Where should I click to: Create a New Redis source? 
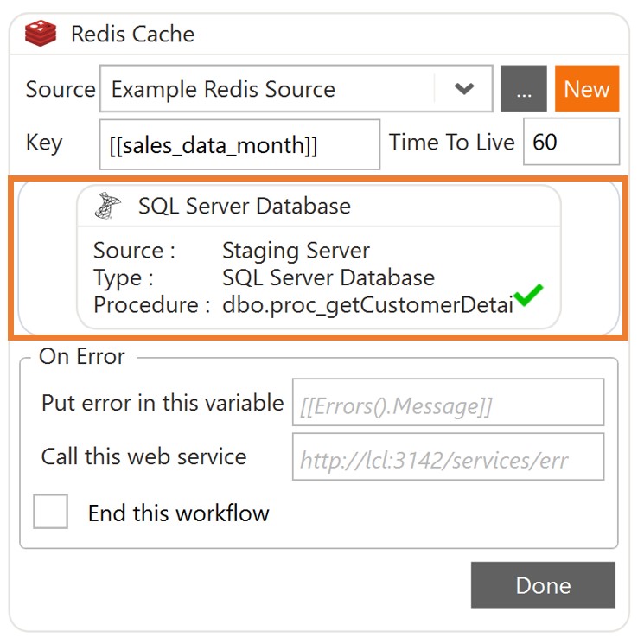(x=587, y=88)
